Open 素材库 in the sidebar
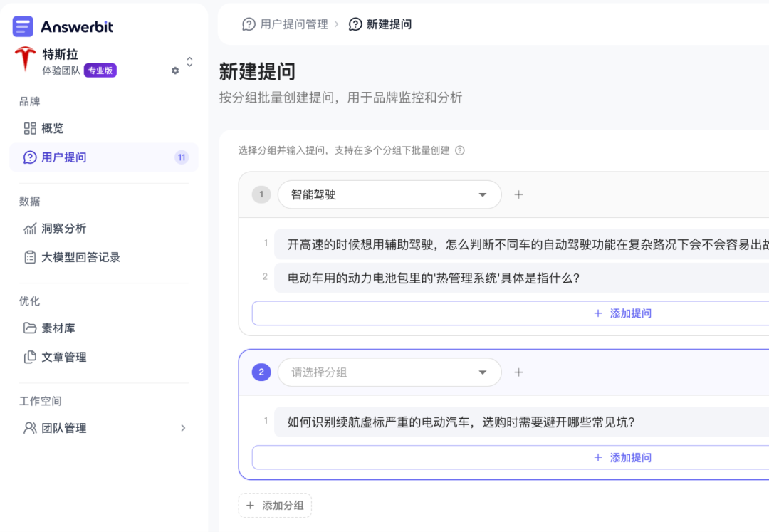769x532 pixels. (x=103, y=328)
